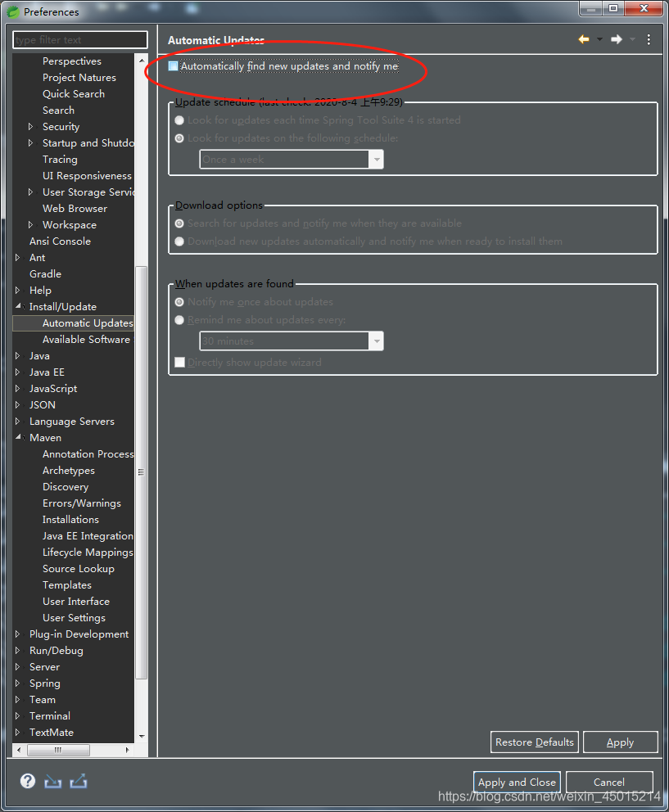Viewport: 669px width, 812px height.
Task: Click the type filter text field
Action: (x=79, y=40)
